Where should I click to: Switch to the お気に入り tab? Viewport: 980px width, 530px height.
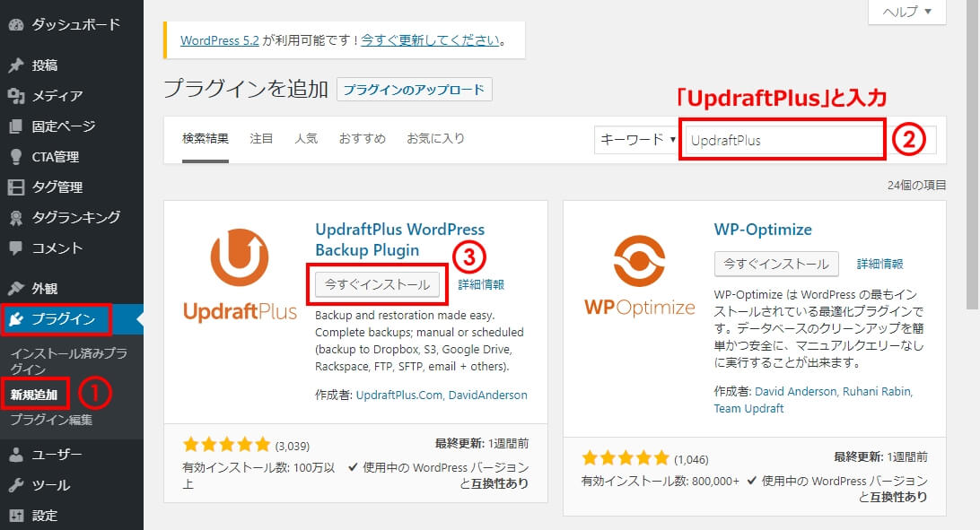coord(435,139)
